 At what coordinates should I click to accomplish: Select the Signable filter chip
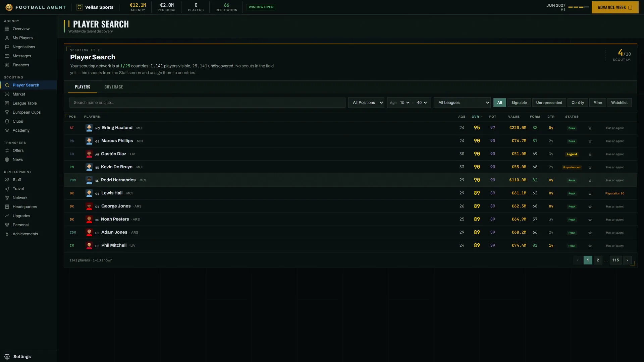tap(519, 103)
